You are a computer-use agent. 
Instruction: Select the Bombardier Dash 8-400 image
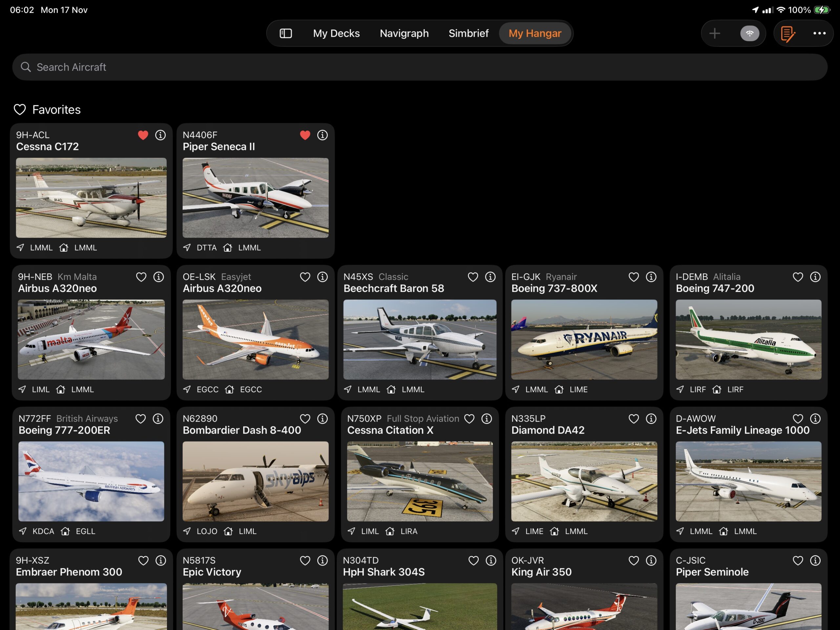coord(255,481)
